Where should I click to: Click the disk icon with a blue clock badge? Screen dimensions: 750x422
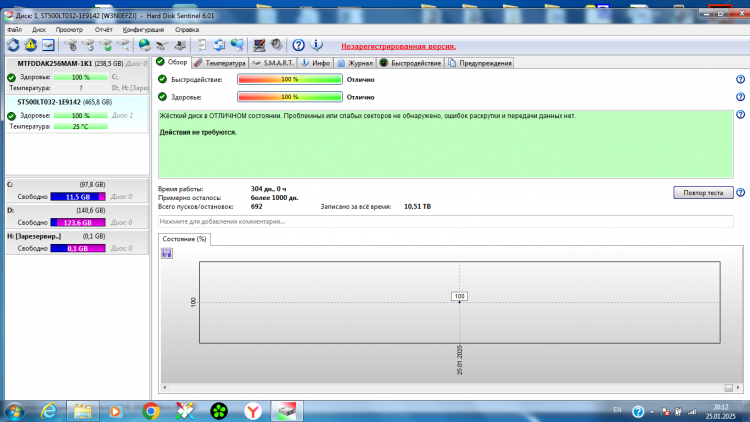coord(88,45)
